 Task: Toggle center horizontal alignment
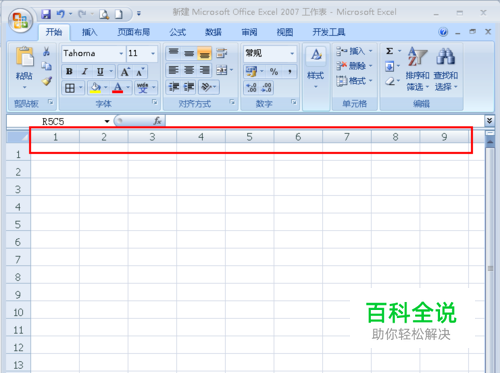189,70
